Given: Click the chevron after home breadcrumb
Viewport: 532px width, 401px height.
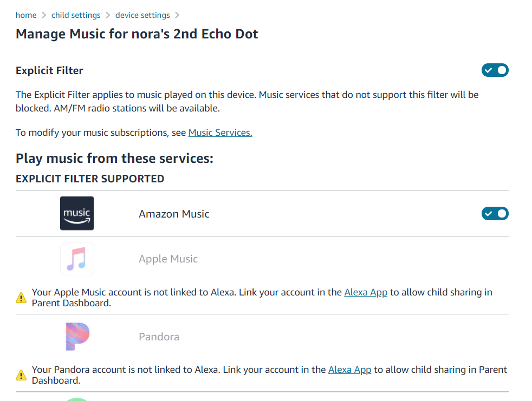Looking at the screenshot, I should [x=44, y=15].
